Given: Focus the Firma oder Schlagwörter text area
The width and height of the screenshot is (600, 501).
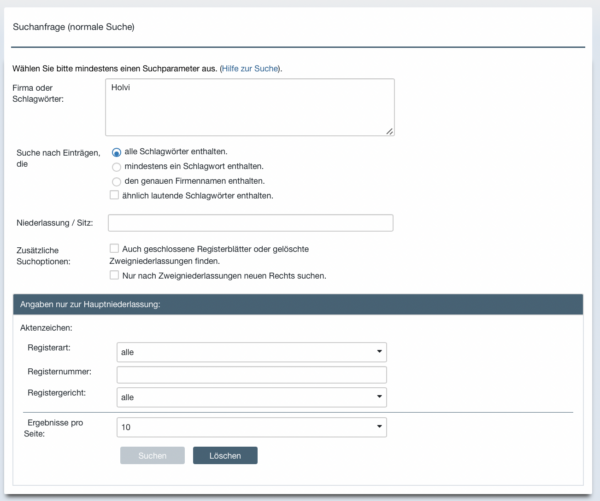Looking at the screenshot, I should 250,107.
